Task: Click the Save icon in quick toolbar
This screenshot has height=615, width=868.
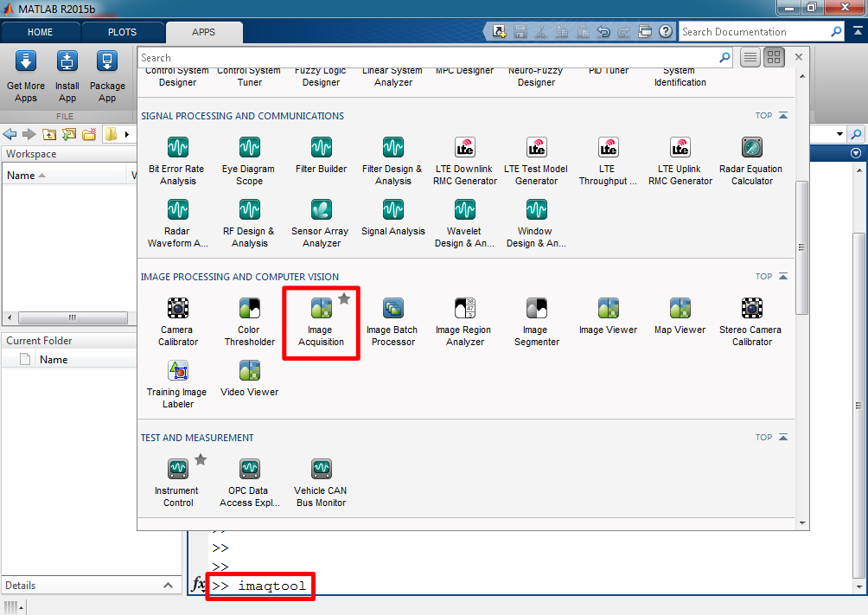Action: click(520, 32)
